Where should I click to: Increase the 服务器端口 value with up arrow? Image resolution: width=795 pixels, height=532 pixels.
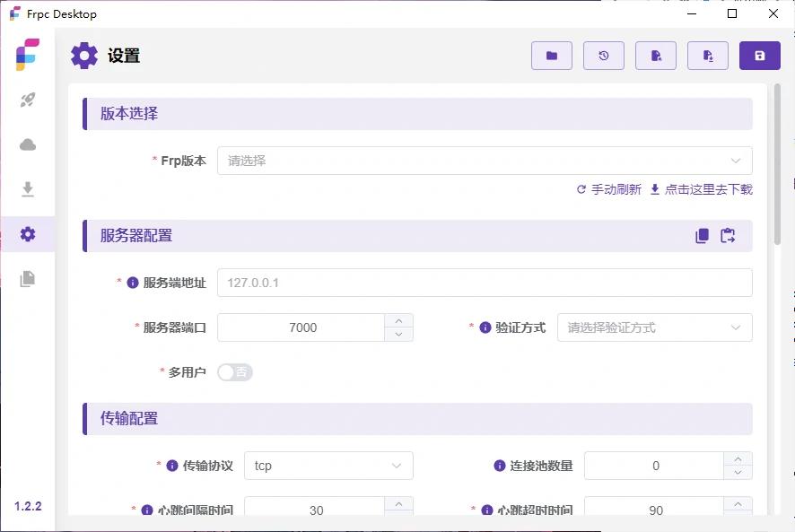pyautogui.click(x=398, y=320)
